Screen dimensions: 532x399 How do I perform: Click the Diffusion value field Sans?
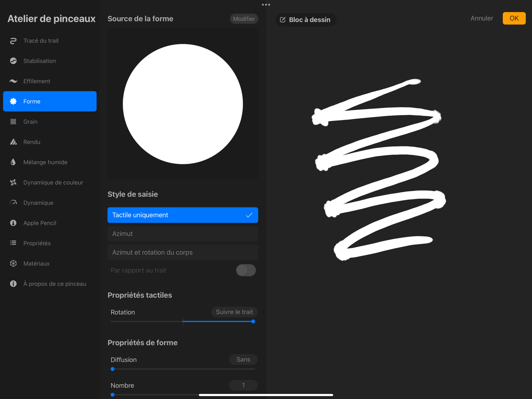point(243,360)
